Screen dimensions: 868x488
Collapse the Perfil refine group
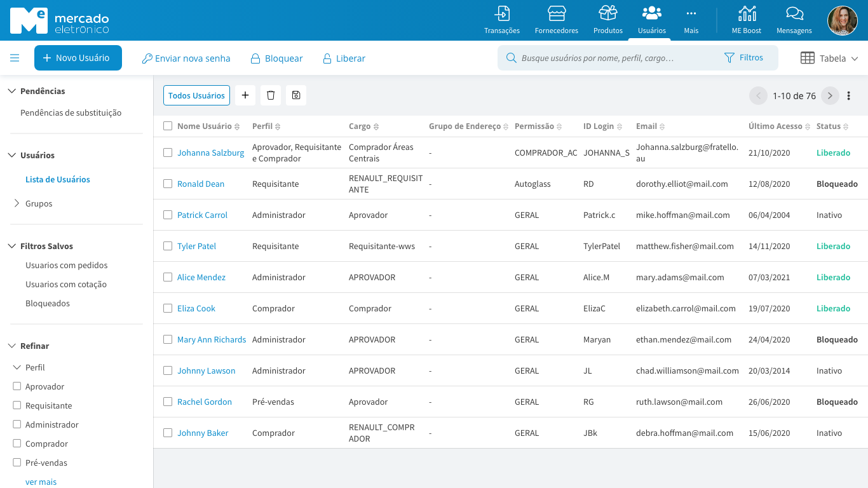17,367
